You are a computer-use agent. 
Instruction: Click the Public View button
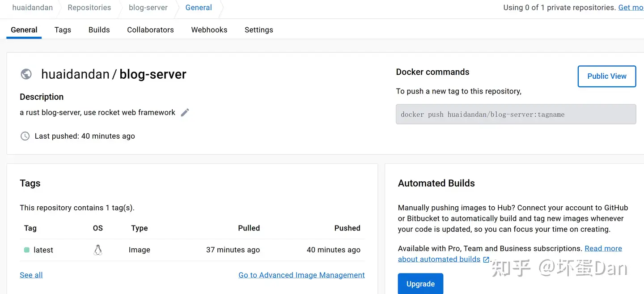click(x=607, y=76)
